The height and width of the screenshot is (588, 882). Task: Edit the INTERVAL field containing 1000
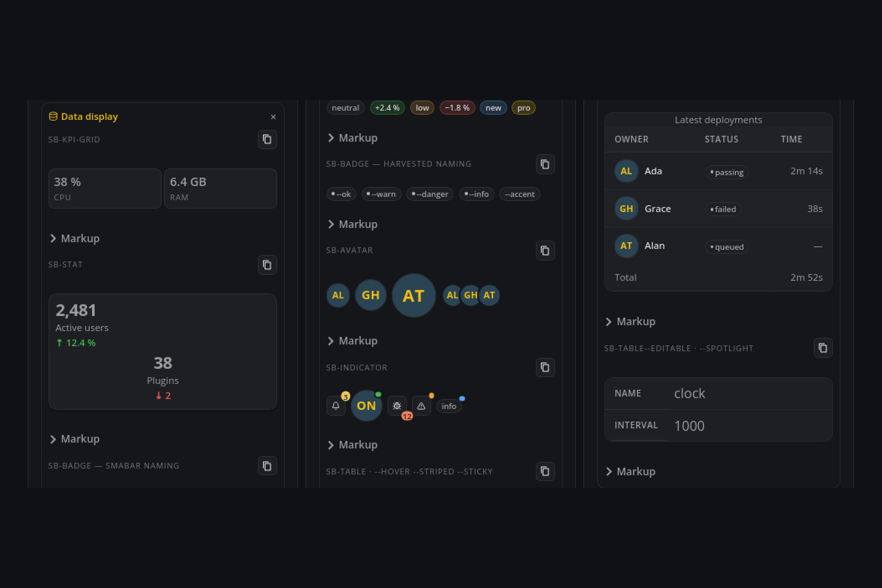(x=750, y=426)
